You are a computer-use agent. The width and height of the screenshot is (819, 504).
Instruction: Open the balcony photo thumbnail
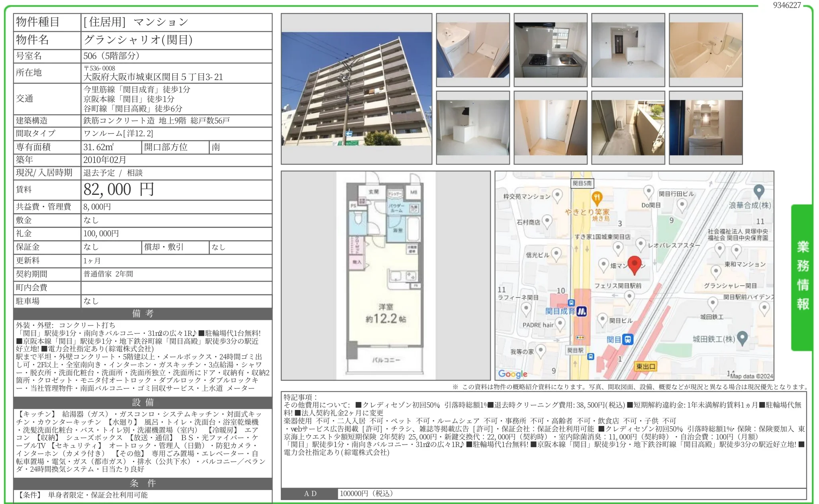click(628, 127)
